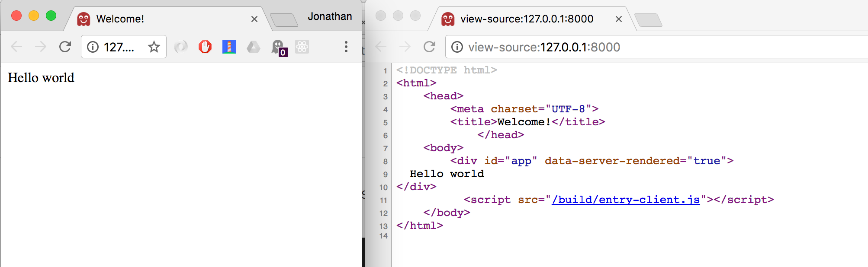Click the red close button of Welcome! window

point(16,16)
